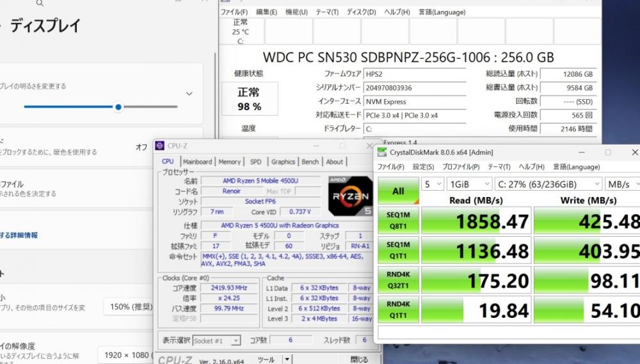640x364 pixels.
Task: Click the serial number field 204970803936
Action: click(x=415, y=88)
